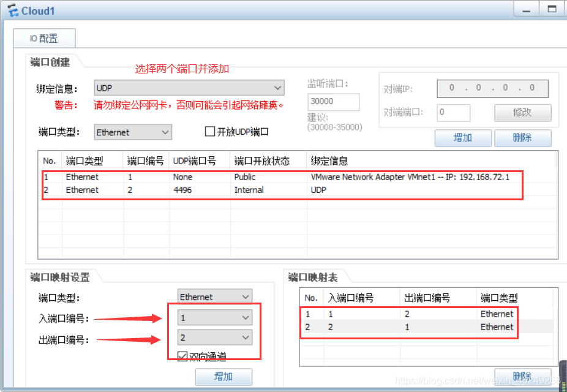Viewport: 567px width, 392px height.
Task: Click the 增加 button in 端口映射设置
Action: (223, 377)
